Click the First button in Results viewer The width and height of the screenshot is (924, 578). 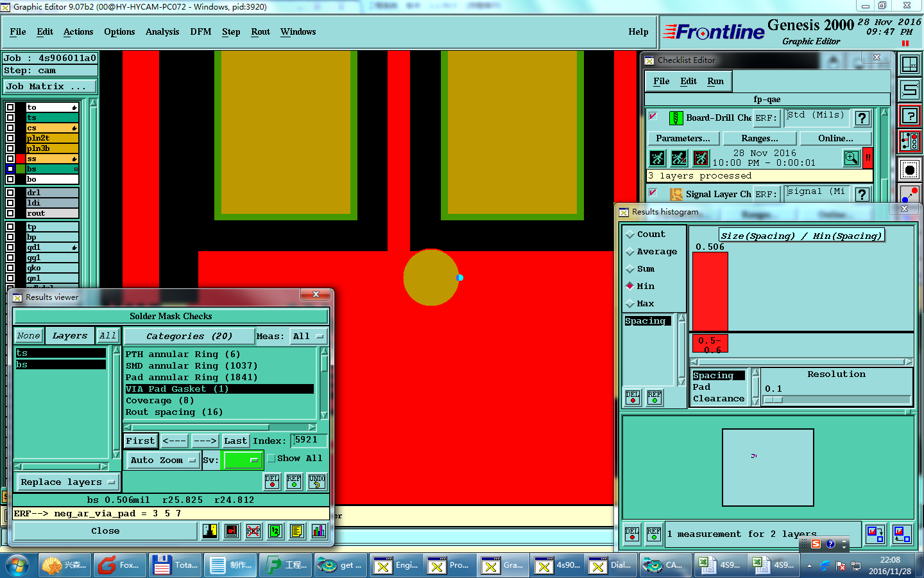pos(141,441)
